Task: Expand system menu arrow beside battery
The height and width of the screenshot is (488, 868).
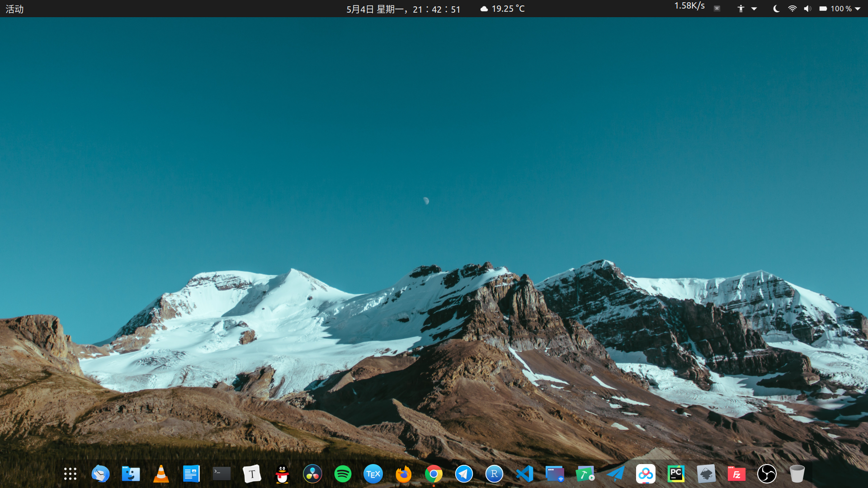Action: pyautogui.click(x=858, y=9)
